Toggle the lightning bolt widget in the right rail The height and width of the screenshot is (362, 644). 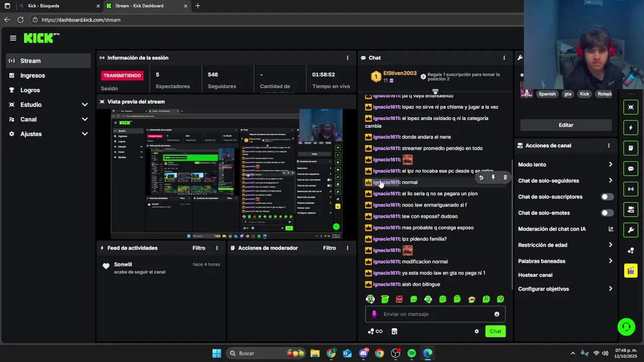click(x=631, y=128)
